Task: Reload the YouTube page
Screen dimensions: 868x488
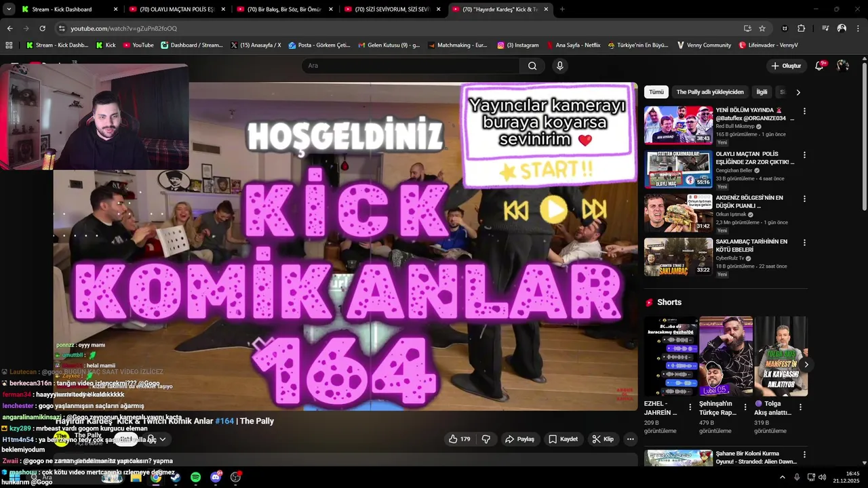Action: coord(42,28)
